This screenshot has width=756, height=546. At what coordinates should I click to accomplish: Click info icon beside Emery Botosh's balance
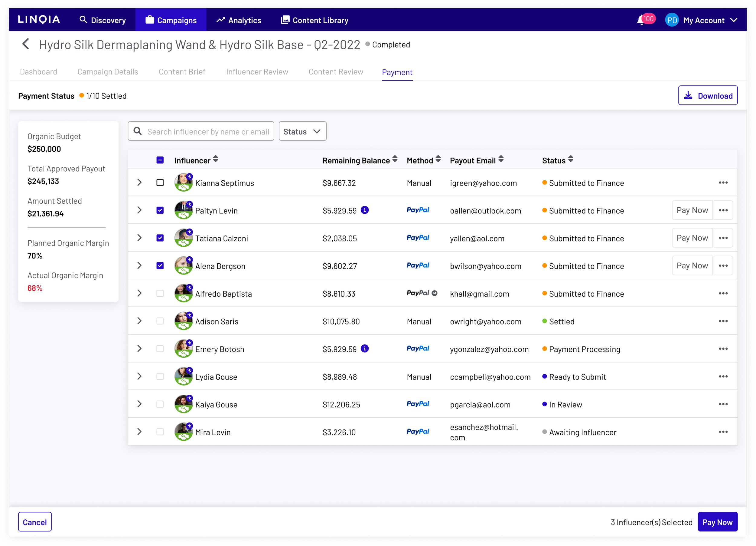[x=365, y=349]
